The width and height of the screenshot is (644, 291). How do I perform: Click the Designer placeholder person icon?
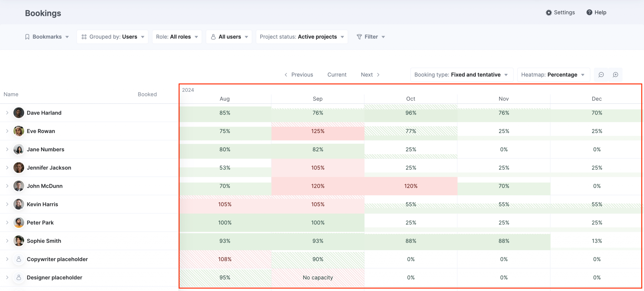(19, 278)
